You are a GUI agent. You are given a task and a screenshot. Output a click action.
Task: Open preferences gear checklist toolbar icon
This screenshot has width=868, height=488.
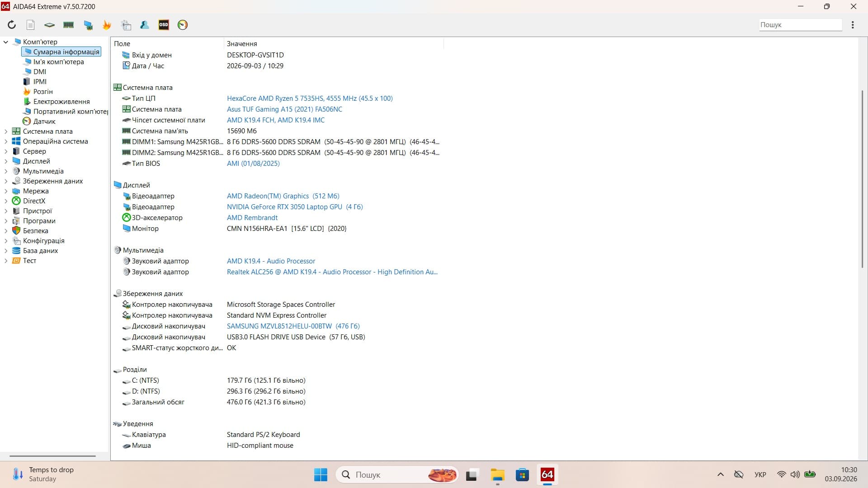127,25
